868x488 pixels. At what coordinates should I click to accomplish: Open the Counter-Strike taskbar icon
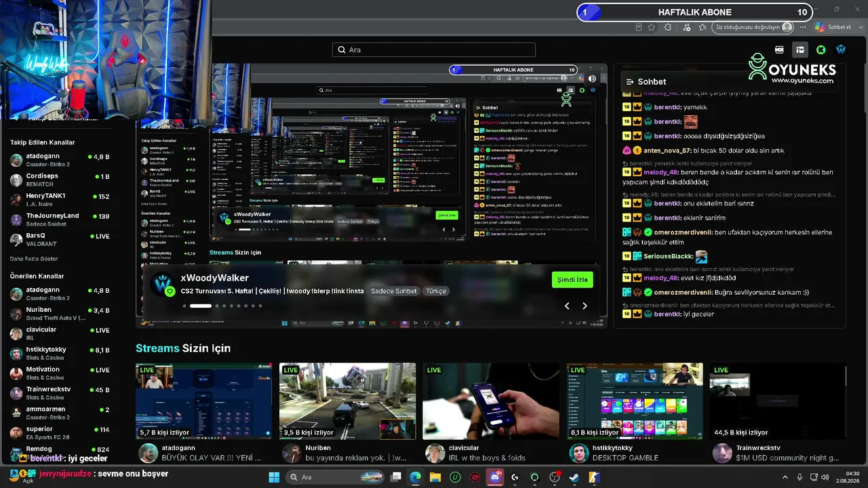tap(594, 477)
